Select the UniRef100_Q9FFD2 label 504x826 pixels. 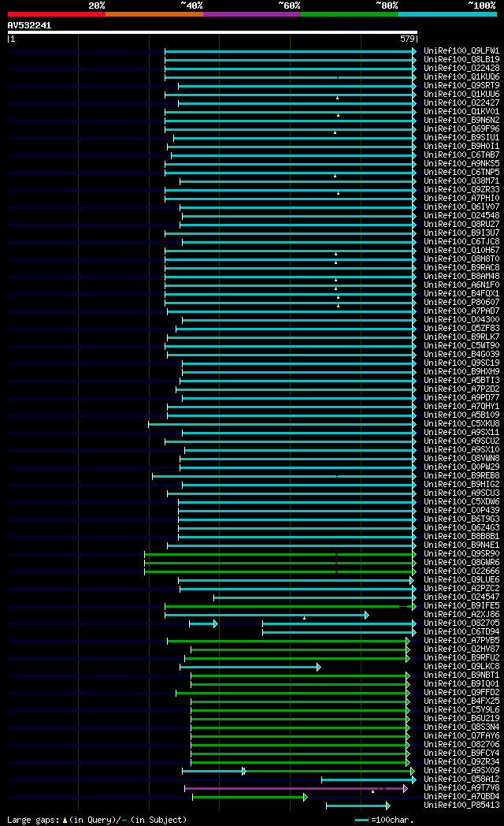coord(461,693)
